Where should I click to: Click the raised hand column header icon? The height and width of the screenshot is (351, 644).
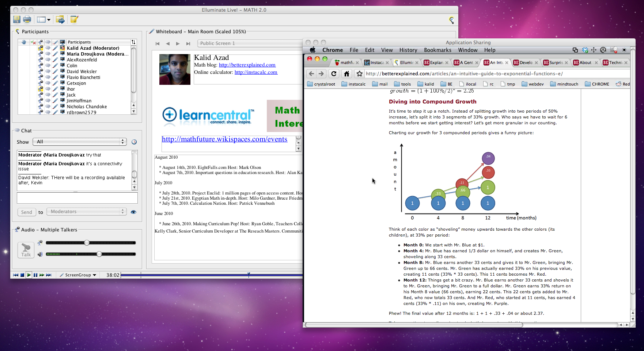pos(24,42)
